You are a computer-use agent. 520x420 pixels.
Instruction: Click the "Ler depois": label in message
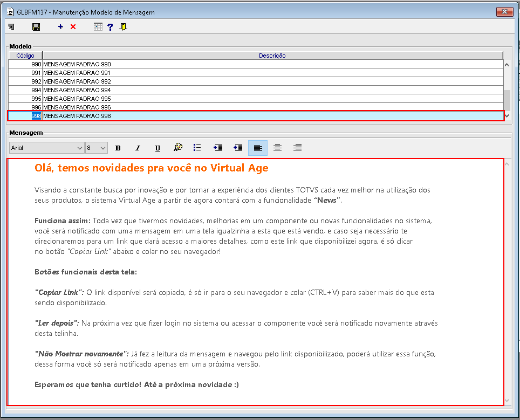(x=57, y=323)
